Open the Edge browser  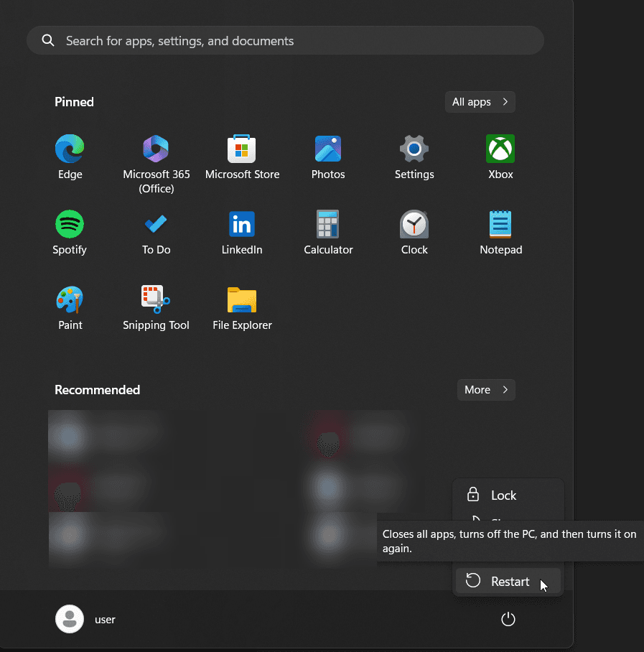(x=70, y=157)
